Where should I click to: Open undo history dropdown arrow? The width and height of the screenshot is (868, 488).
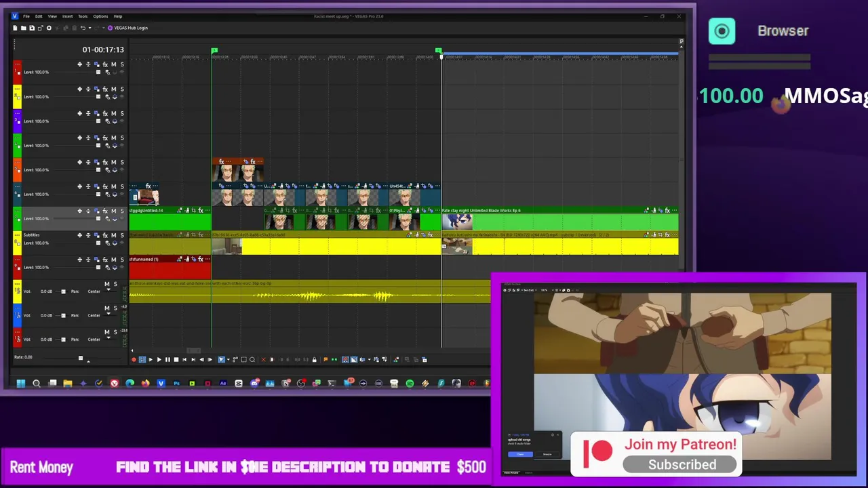point(90,28)
